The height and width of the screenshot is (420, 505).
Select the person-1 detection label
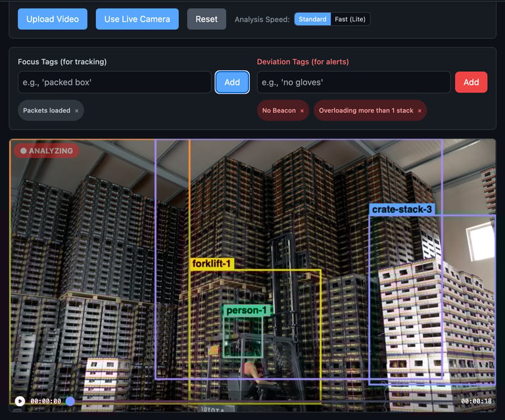(x=247, y=310)
